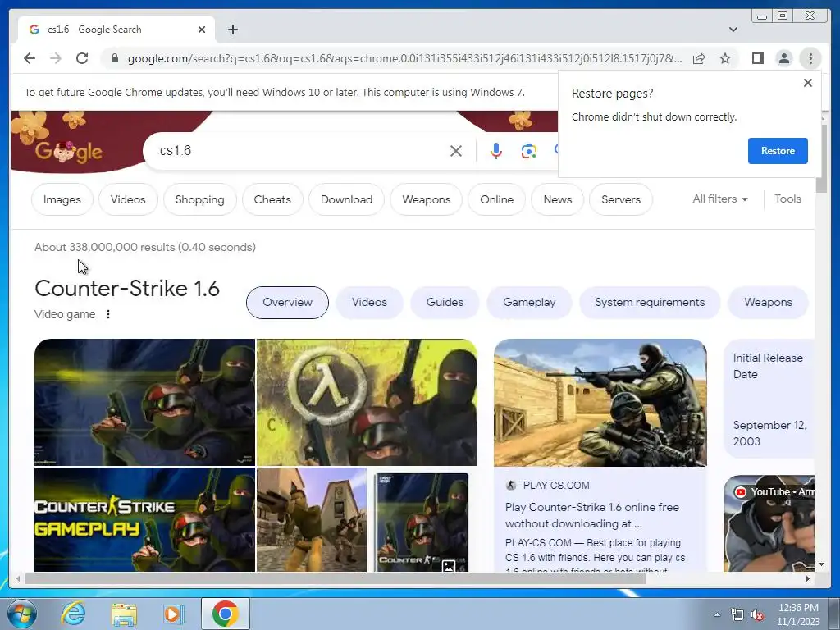Select the Cheats filter chip
The width and height of the screenshot is (840, 630).
point(272,199)
